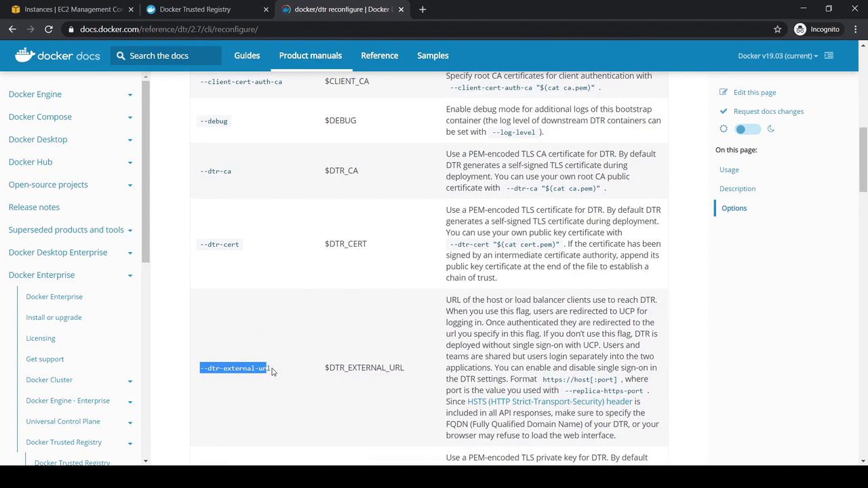The image size is (868, 488).
Task: Click the $DTR_CA variable text
Action: [x=341, y=171]
